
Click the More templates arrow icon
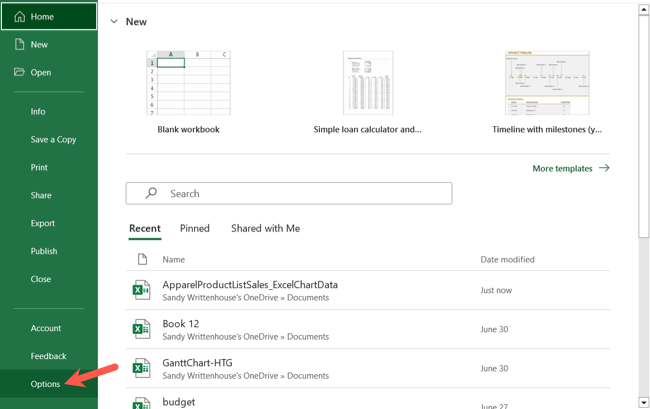pyautogui.click(x=604, y=168)
